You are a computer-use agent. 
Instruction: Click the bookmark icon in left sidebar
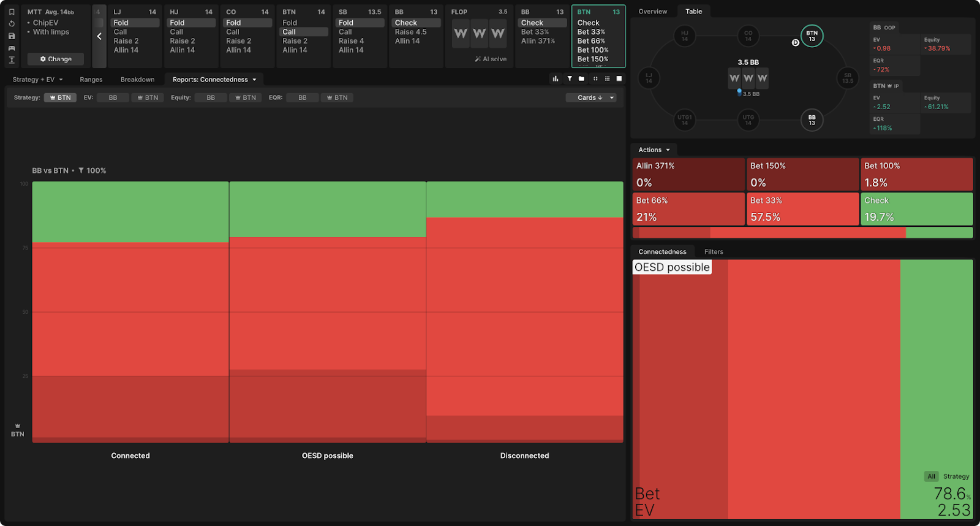pyautogui.click(x=12, y=12)
